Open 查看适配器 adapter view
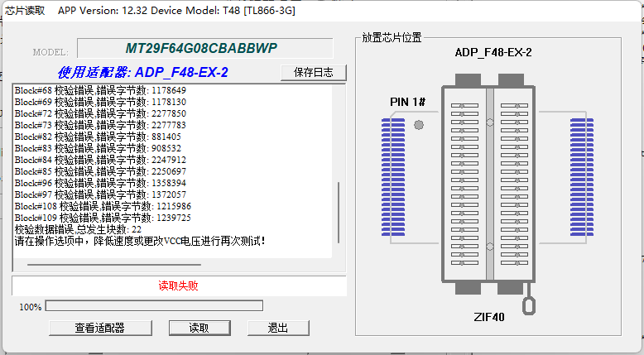The height and width of the screenshot is (355, 644). 99,328
